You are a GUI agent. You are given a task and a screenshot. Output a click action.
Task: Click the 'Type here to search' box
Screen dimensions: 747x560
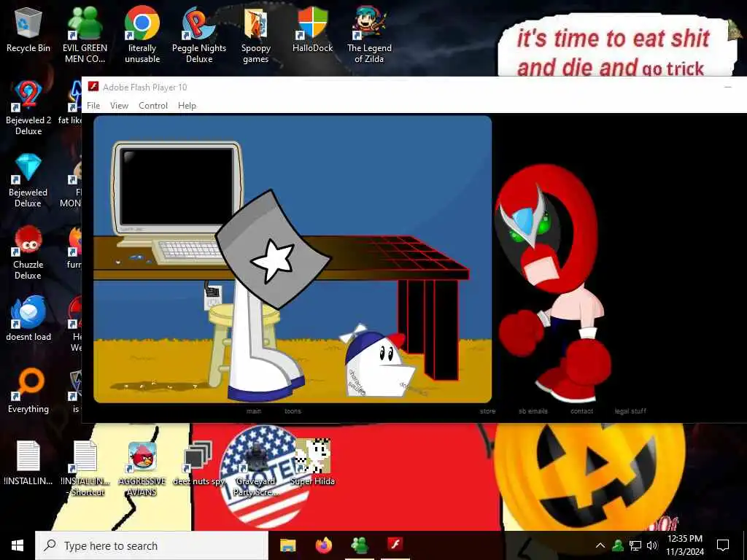pyautogui.click(x=152, y=545)
